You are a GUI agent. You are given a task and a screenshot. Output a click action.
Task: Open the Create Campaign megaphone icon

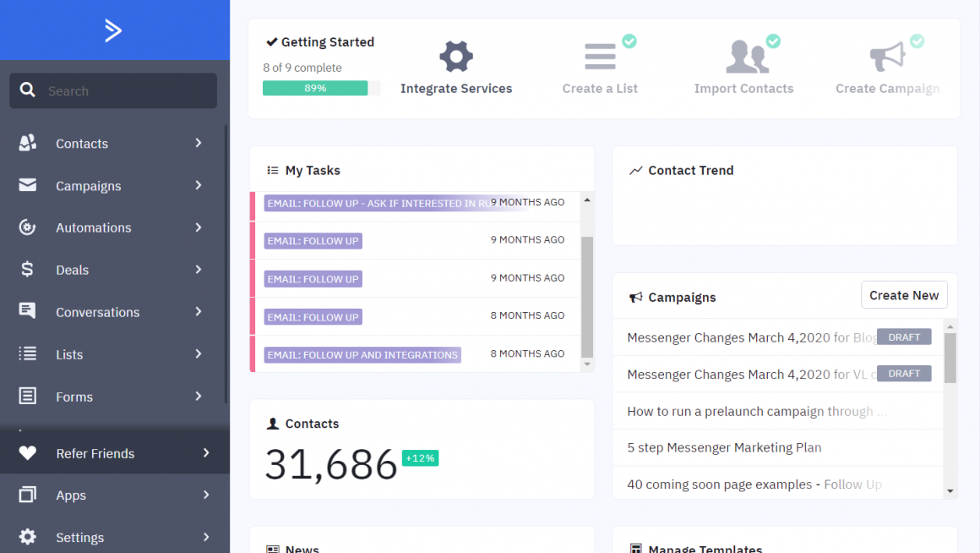pyautogui.click(x=887, y=56)
